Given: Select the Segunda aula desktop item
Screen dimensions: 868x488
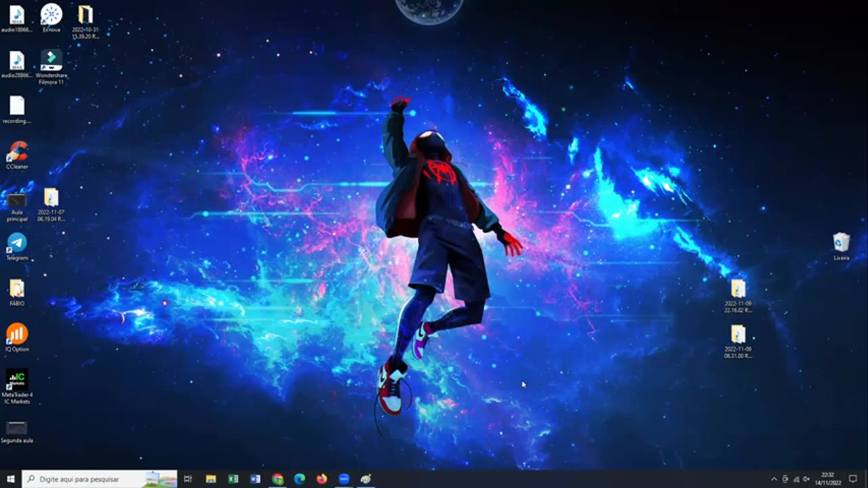Looking at the screenshot, I should tap(17, 432).
